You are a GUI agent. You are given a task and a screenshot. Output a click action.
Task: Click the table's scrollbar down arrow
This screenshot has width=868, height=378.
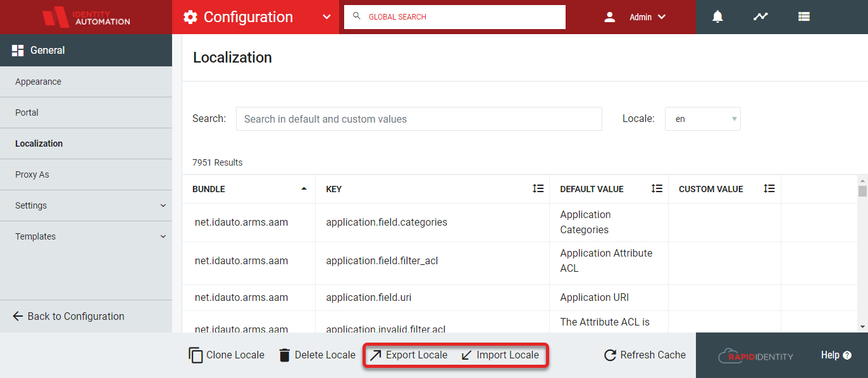862,327
